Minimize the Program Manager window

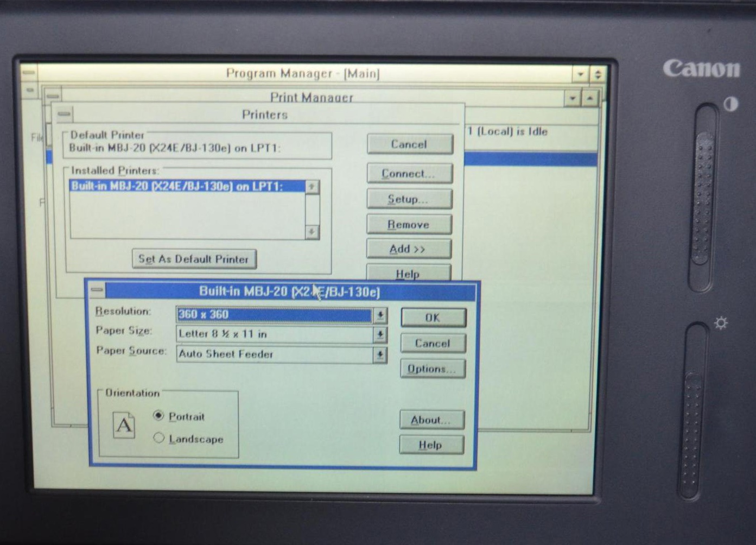point(581,73)
